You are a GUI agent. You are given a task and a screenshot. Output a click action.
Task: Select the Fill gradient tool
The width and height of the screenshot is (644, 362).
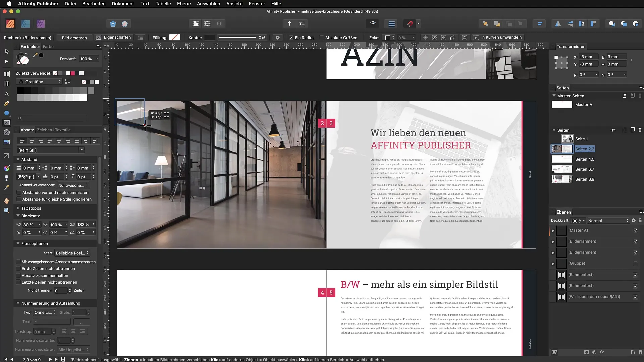coord(7,168)
